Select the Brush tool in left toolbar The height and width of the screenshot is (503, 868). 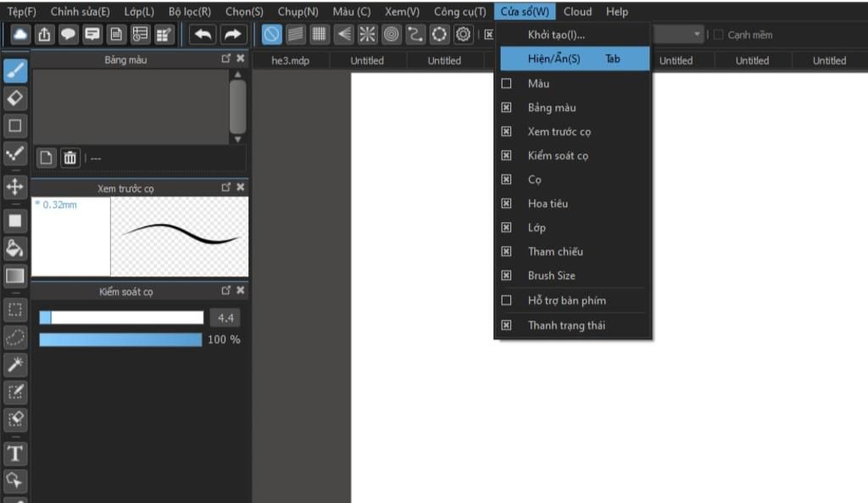pos(15,70)
